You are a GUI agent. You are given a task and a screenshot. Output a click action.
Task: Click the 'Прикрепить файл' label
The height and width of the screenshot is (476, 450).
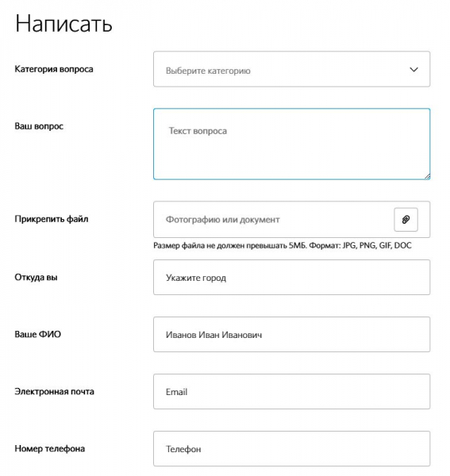(x=52, y=219)
